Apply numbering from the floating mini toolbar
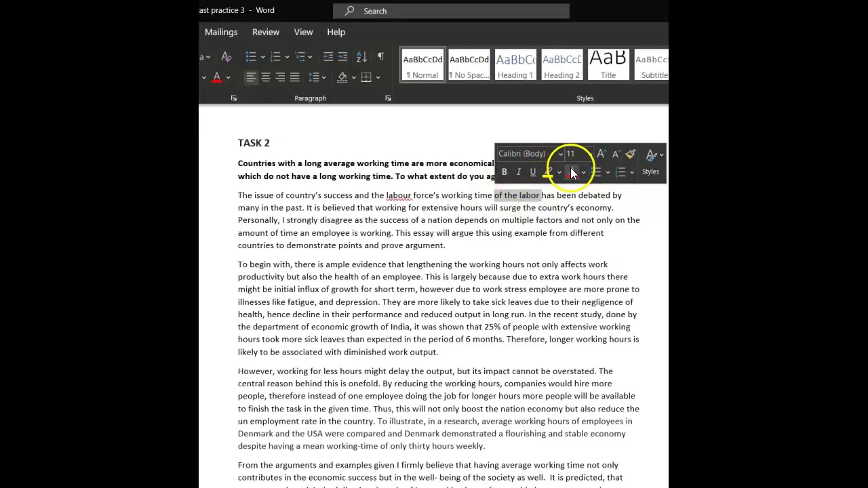This screenshot has width=868, height=488. [620, 172]
